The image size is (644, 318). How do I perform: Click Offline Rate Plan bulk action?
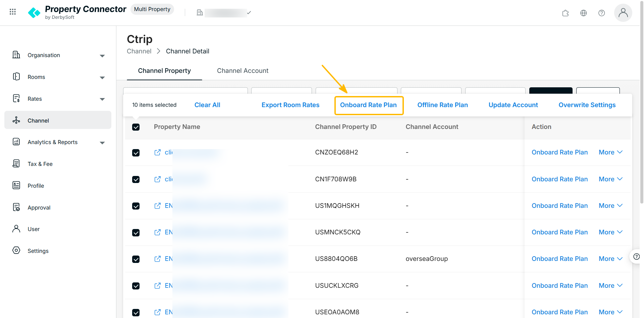tap(443, 105)
